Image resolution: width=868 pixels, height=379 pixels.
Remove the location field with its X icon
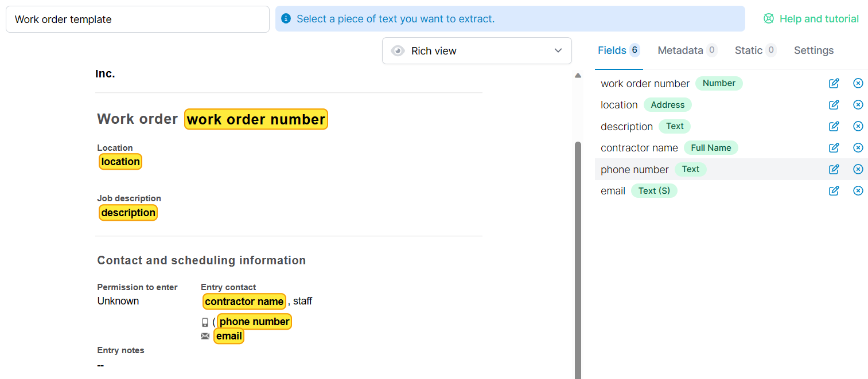tap(858, 104)
